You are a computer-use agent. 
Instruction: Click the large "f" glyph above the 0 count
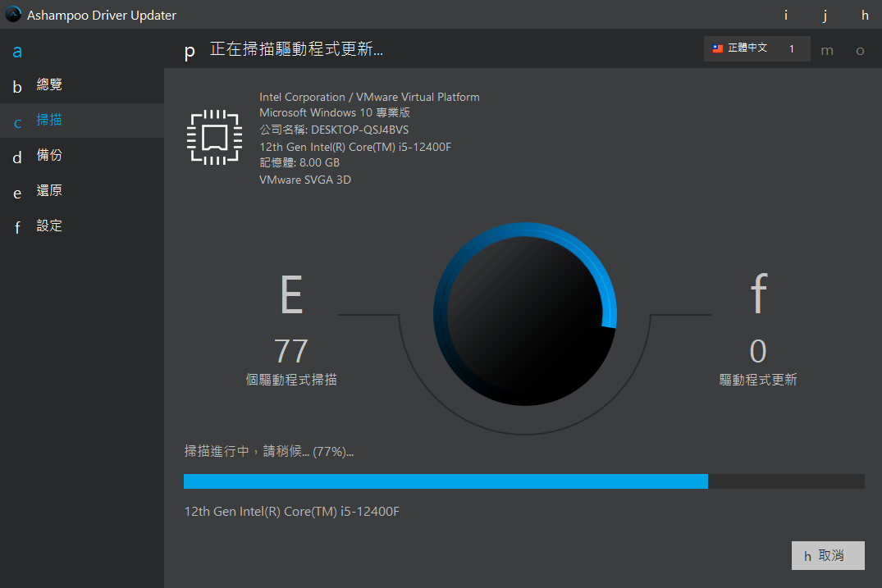tap(759, 293)
